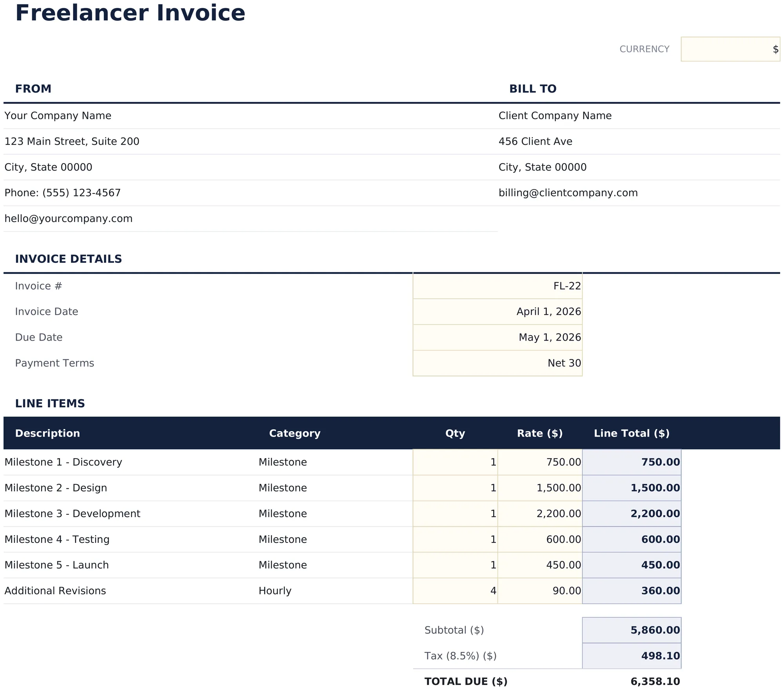Select the Invoice Date label
Viewport: 784px width, 690px height.
point(47,311)
